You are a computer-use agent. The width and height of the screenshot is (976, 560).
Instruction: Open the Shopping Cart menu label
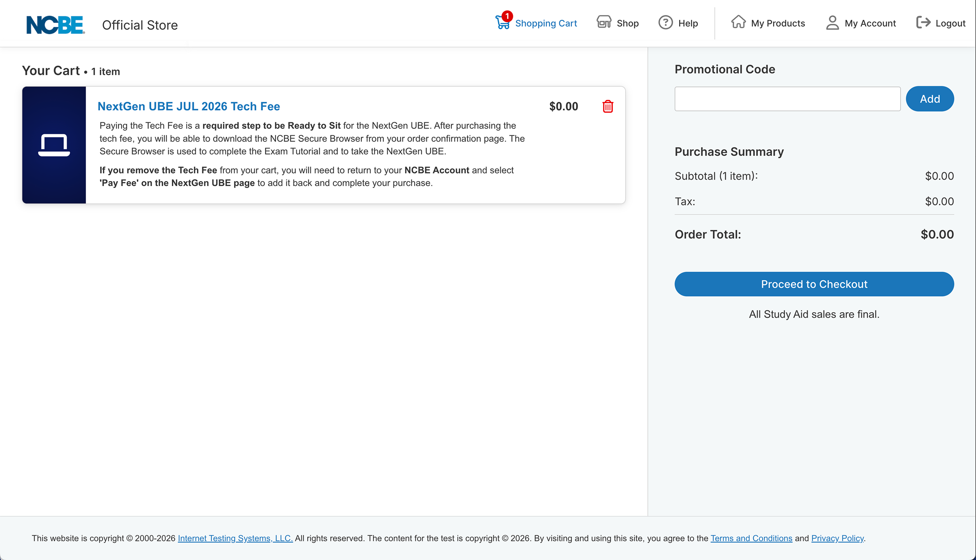pos(546,24)
